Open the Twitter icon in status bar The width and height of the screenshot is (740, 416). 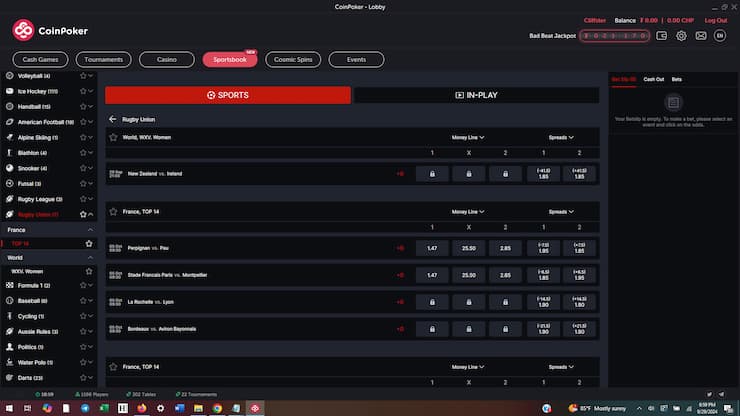click(709, 394)
